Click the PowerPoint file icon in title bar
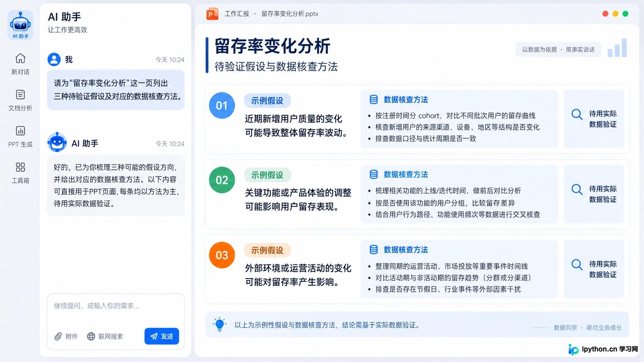The image size is (644, 362). click(212, 14)
